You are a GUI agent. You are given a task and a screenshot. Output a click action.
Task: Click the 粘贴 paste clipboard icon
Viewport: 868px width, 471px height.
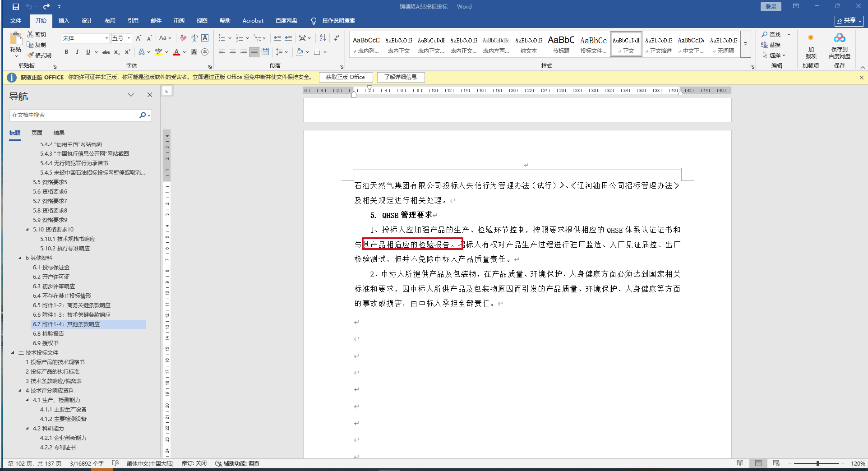[16, 40]
